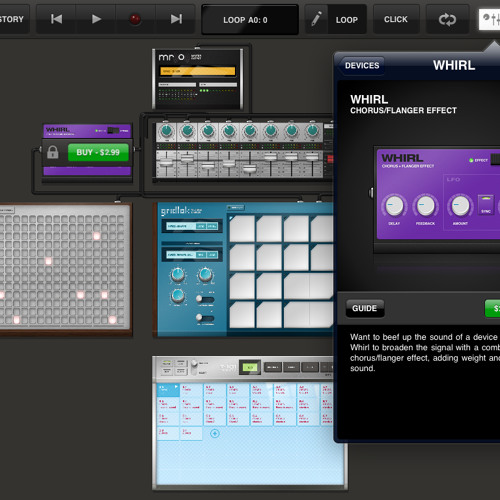Buy Whirl for $2.99
Image resolution: width=500 pixels, height=500 pixels.
98,152
